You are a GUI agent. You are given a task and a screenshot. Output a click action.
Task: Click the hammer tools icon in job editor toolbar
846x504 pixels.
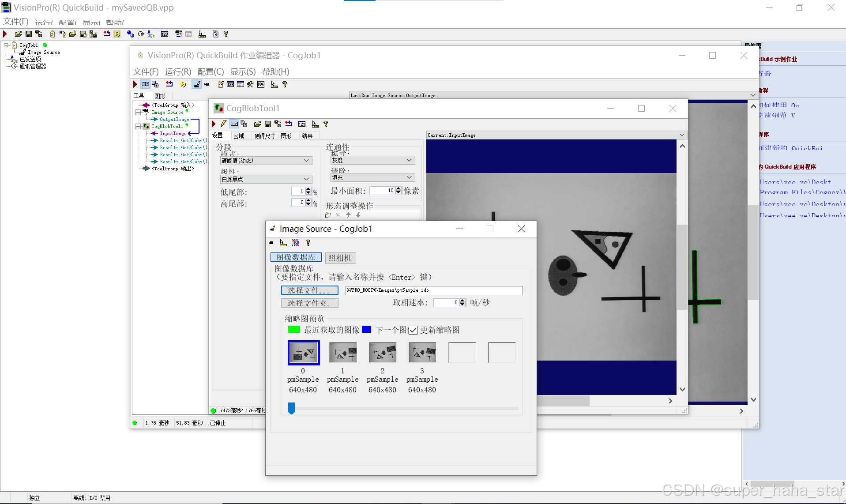point(251,84)
